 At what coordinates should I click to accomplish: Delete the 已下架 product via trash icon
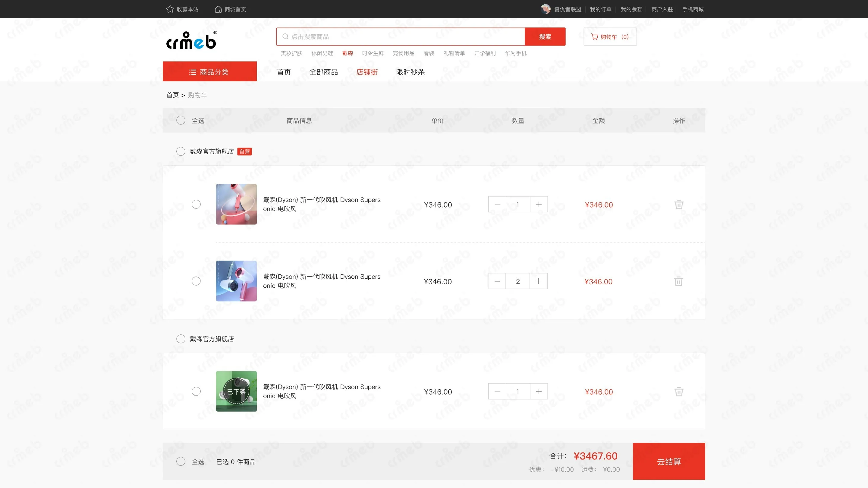pos(679,391)
